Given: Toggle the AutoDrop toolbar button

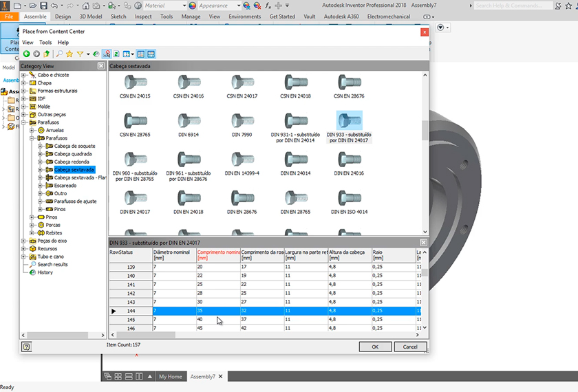Looking at the screenshot, I should (x=107, y=54).
